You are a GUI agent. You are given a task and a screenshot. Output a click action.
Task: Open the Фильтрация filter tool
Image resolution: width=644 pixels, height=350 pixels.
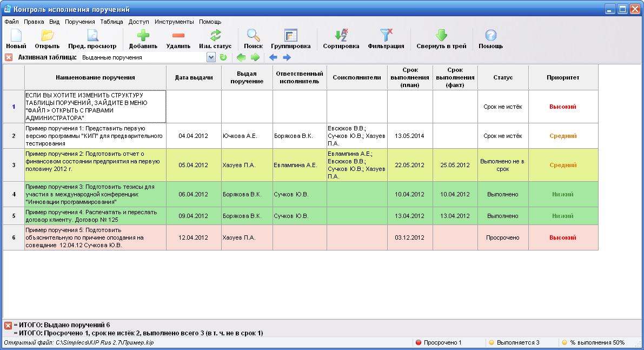pyautogui.click(x=386, y=39)
